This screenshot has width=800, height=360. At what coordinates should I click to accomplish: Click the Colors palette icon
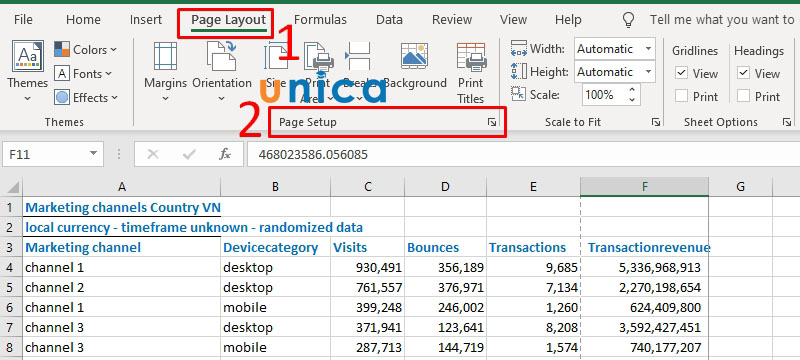pos(62,49)
